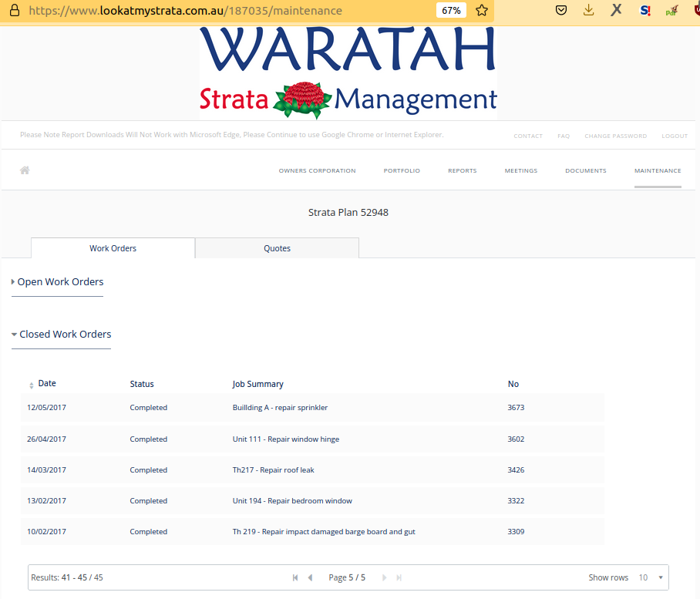Click work order number 3322
Screen dimensions: 700x599
[516, 500]
